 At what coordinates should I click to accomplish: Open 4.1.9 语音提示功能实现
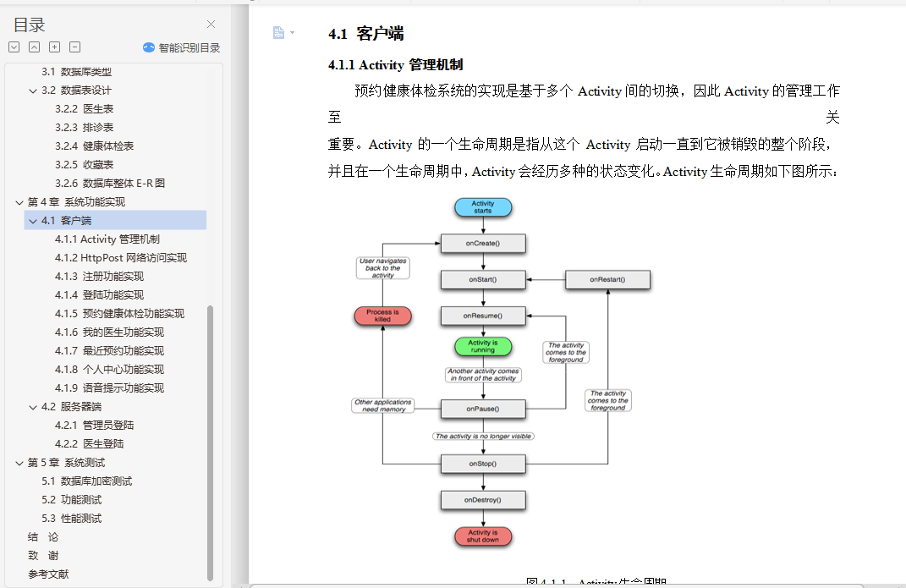pos(109,388)
